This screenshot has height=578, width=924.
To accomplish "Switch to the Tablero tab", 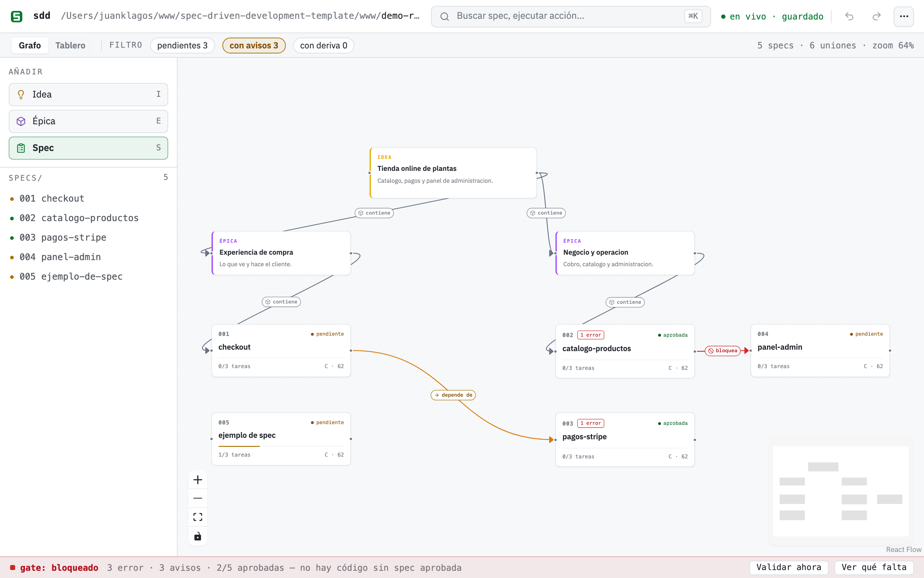I will (70, 46).
